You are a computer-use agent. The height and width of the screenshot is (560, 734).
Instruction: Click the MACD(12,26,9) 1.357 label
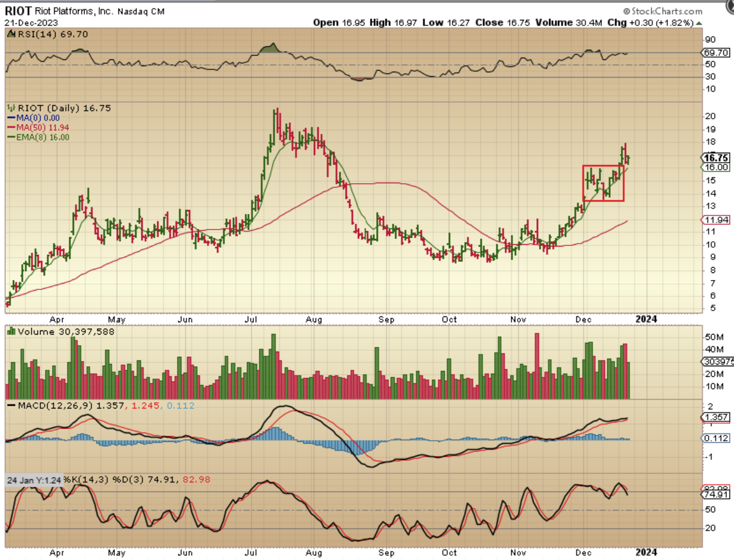[x=71, y=406]
